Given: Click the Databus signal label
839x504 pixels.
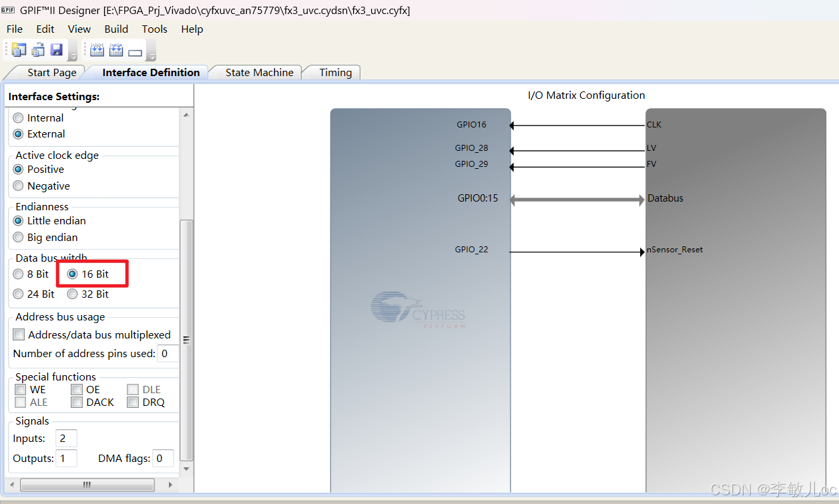Looking at the screenshot, I should tap(665, 198).
